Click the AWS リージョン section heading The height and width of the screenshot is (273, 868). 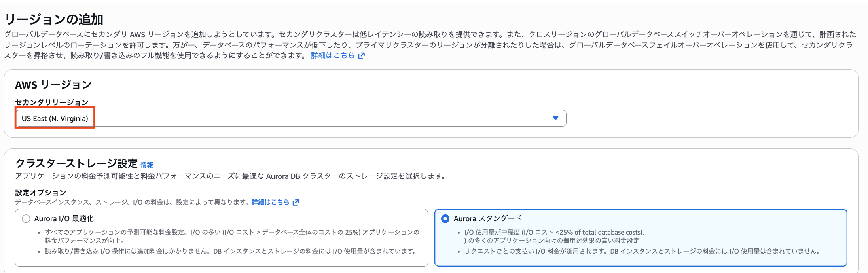53,84
